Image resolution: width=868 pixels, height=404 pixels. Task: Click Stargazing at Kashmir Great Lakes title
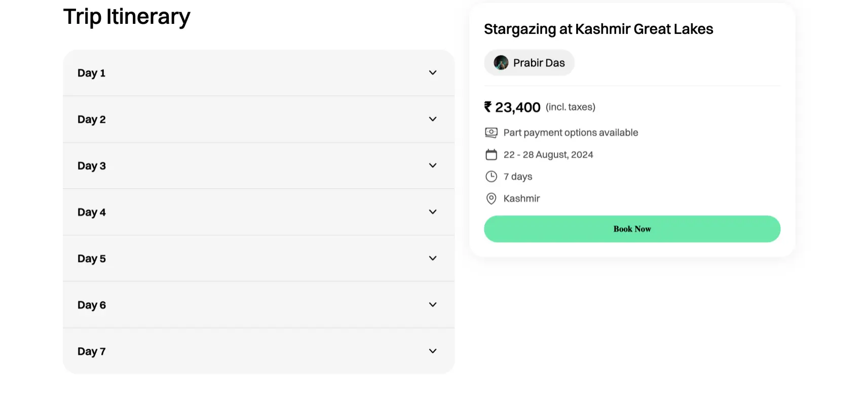click(x=598, y=29)
